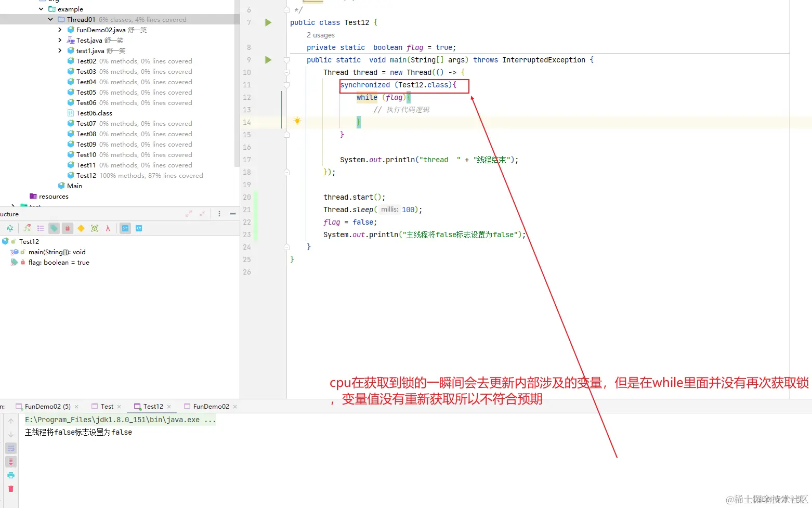Screen dimensions: 812x508
Task: Hide the Structure tool window
Action: (233, 214)
